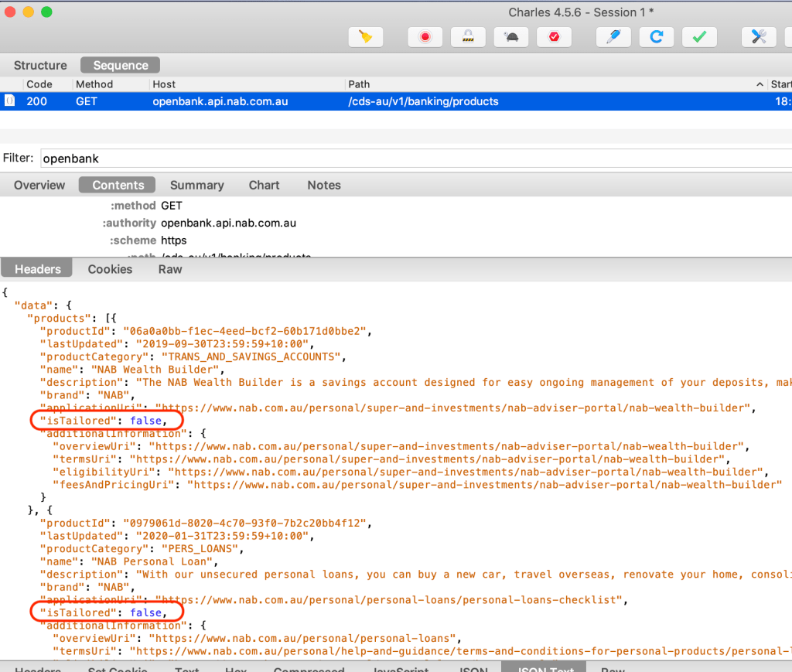The height and width of the screenshot is (672, 792).
Task: Select the Sequence view tab
Action: [x=120, y=66]
